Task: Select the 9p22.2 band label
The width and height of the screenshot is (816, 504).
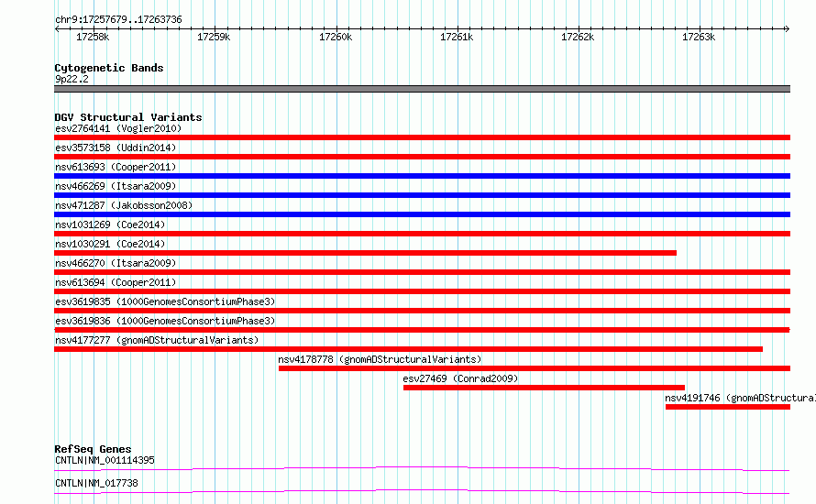Action: tap(72, 79)
